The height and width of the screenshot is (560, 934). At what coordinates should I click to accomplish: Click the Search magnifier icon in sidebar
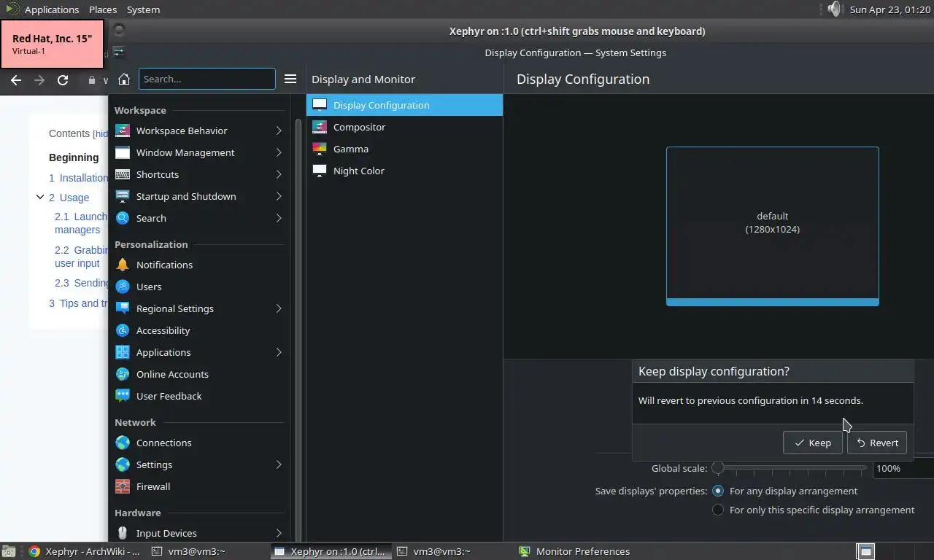pyautogui.click(x=123, y=218)
